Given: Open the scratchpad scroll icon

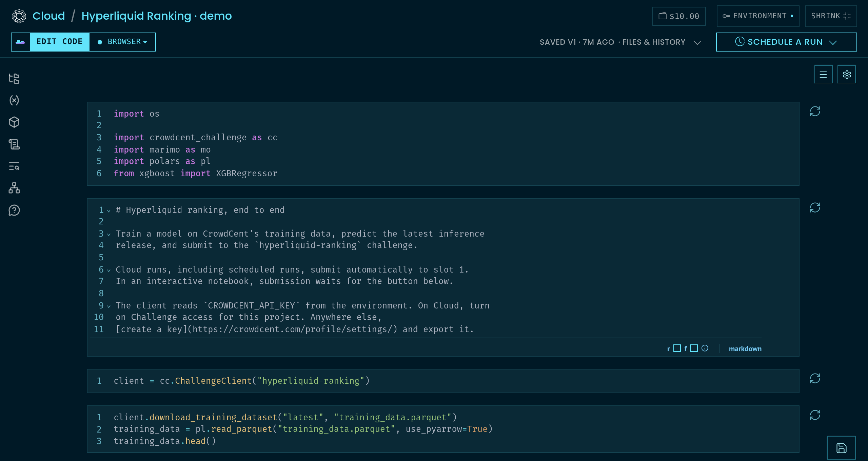Looking at the screenshot, I should tap(14, 144).
